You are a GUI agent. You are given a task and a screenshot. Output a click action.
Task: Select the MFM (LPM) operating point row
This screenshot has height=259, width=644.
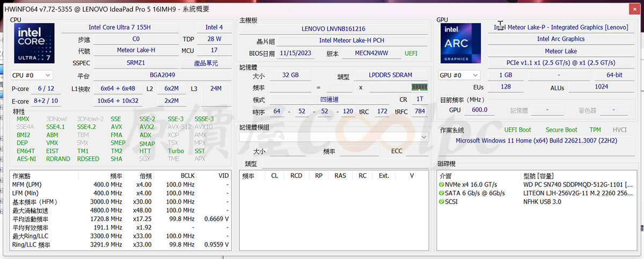(x=121, y=184)
